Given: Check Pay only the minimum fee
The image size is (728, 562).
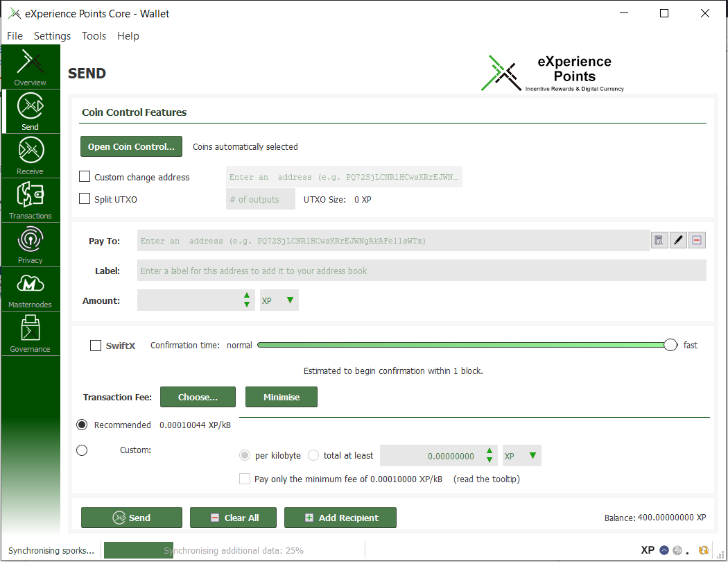Looking at the screenshot, I should 245,479.
